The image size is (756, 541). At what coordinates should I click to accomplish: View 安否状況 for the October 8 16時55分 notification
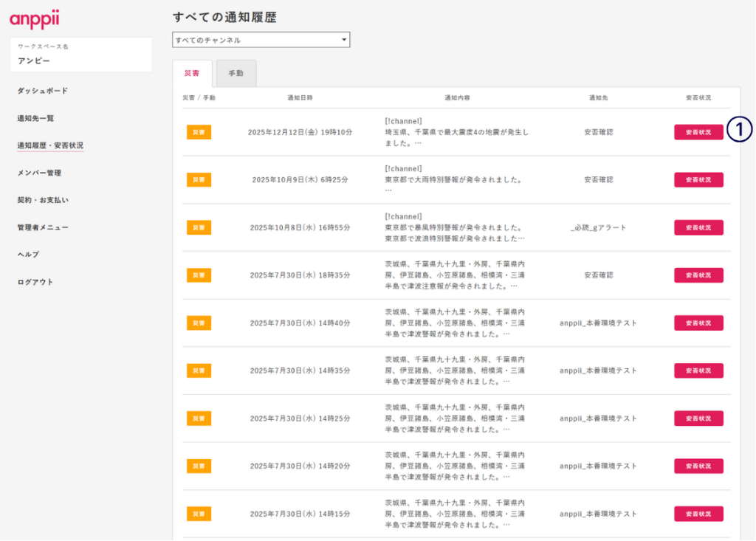pyautogui.click(x=698, y=227)
